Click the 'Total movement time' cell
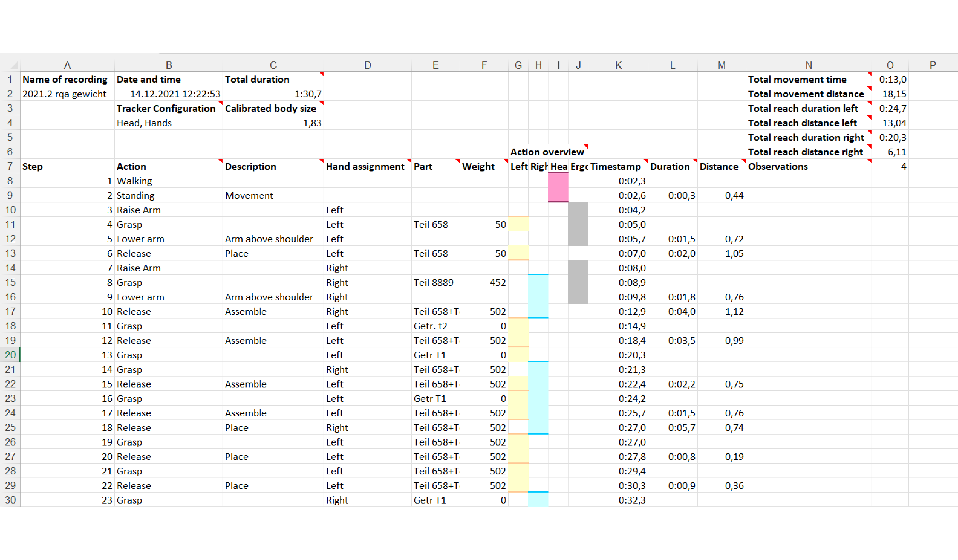 (809, 79)
